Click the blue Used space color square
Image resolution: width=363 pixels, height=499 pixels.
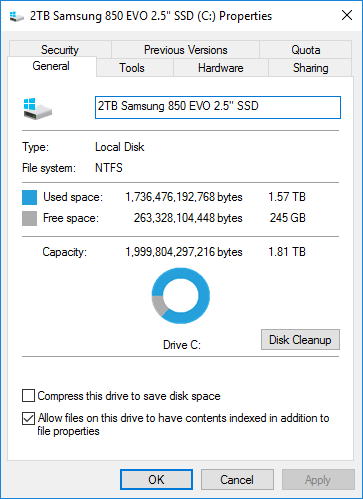click(x=29, y=197)
